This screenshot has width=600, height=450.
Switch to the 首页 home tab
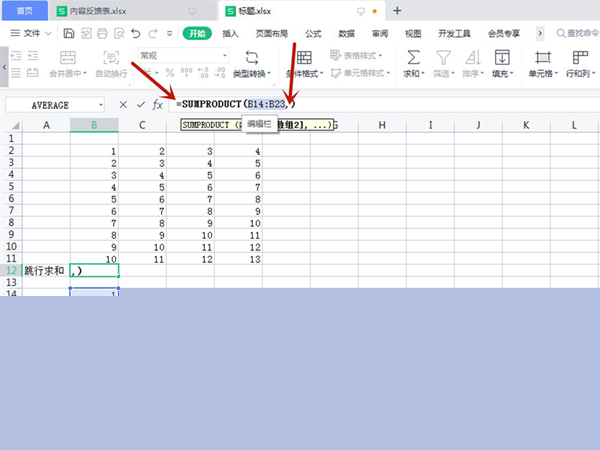pyautogui.click(x=25, y=11)
